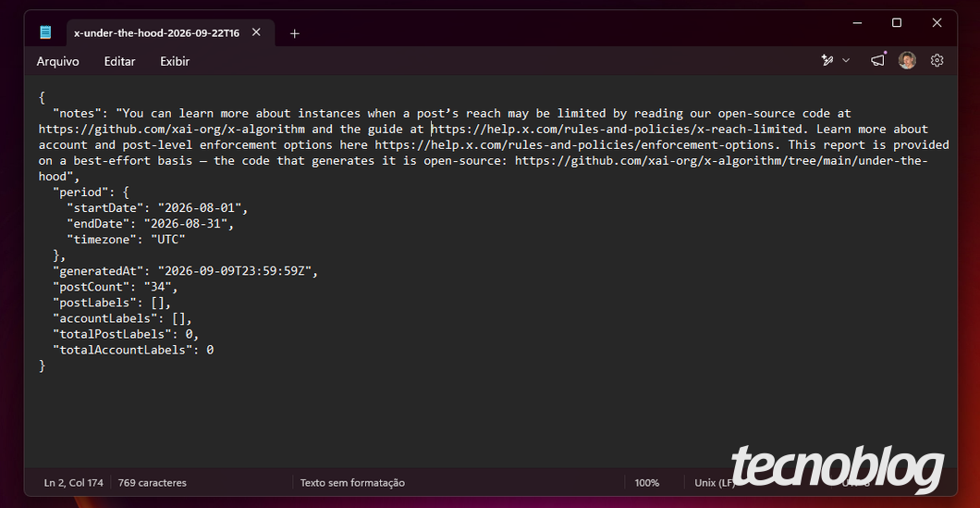Close the Notepad window

937,23
